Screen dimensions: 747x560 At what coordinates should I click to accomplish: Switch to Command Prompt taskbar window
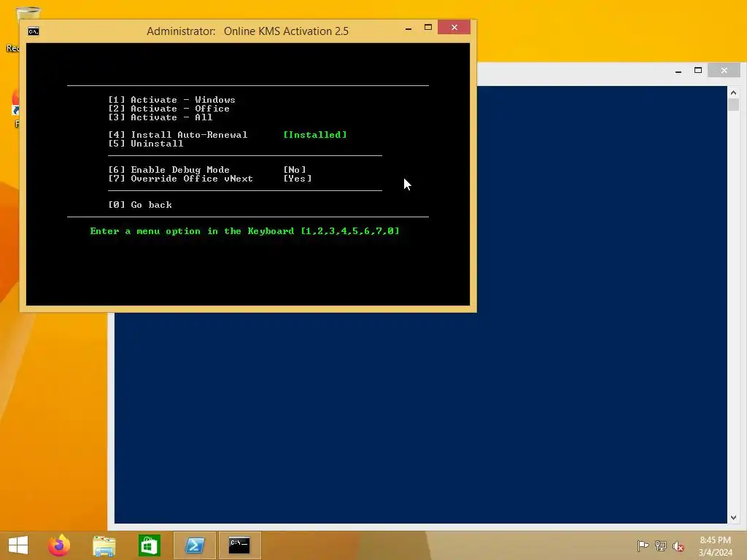tap(239, 545)
